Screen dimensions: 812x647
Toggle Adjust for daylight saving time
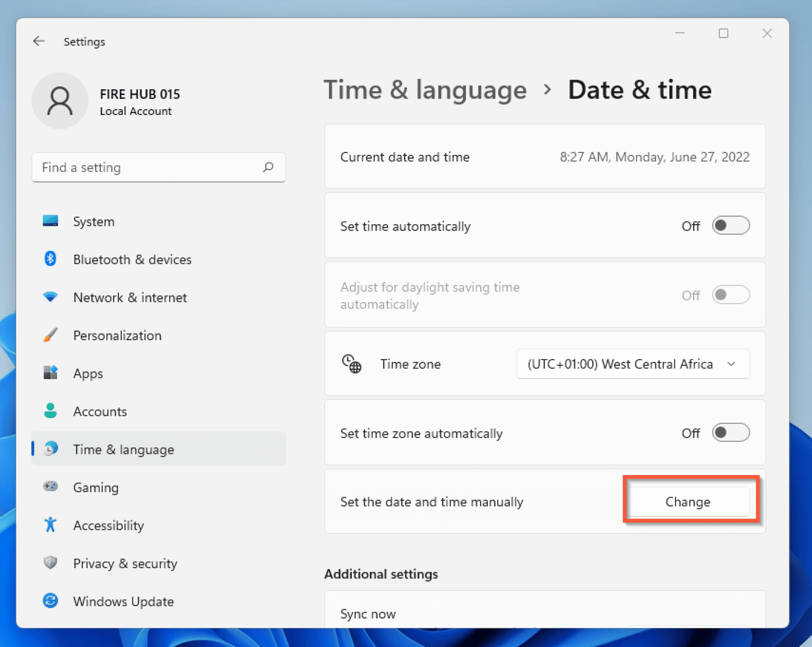click(x=731, y=295)
